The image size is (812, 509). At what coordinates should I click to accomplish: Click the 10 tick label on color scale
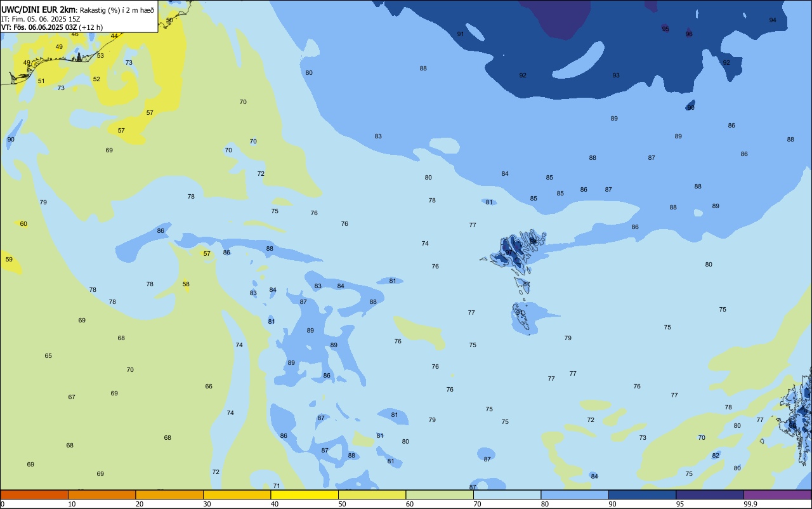[x=72, y=504]
